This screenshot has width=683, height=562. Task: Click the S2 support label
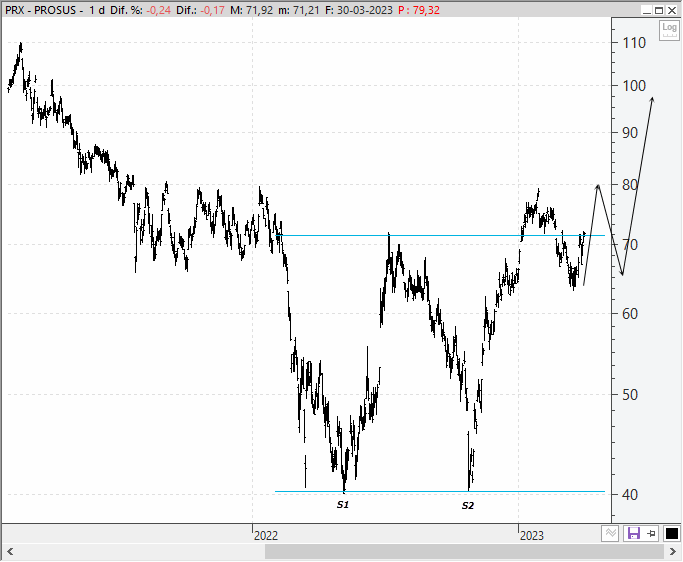(467, 505)
